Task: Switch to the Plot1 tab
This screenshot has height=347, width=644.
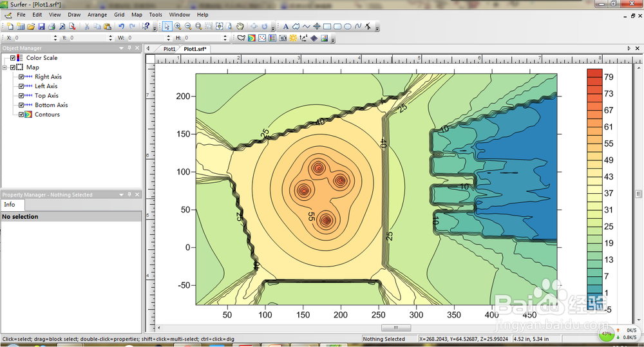Action: [x=169, y=49]
